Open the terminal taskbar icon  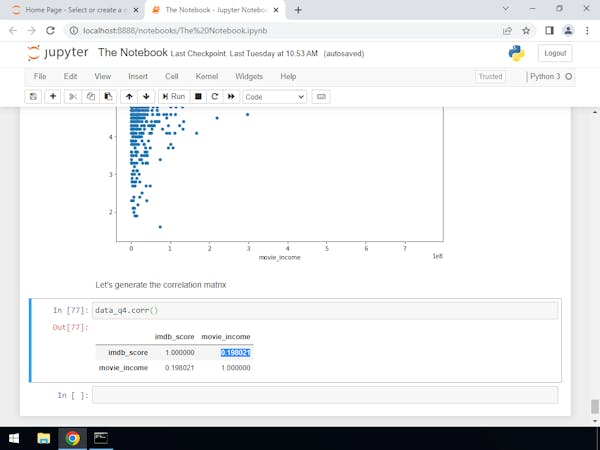[101, 439]
